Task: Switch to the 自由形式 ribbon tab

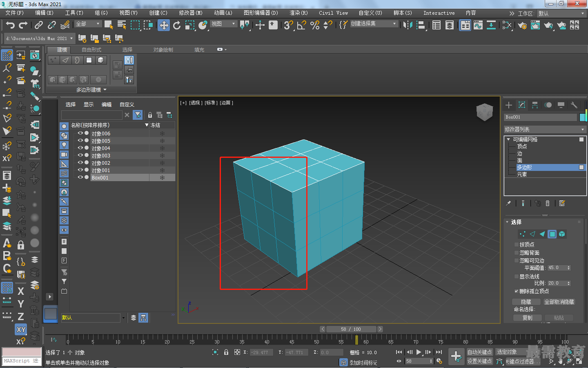Action: (x=91, y=50)
